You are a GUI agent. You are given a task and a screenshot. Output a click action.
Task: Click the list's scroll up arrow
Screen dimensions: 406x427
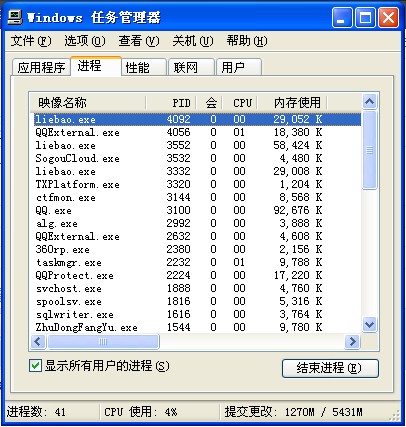pos(369,102)
